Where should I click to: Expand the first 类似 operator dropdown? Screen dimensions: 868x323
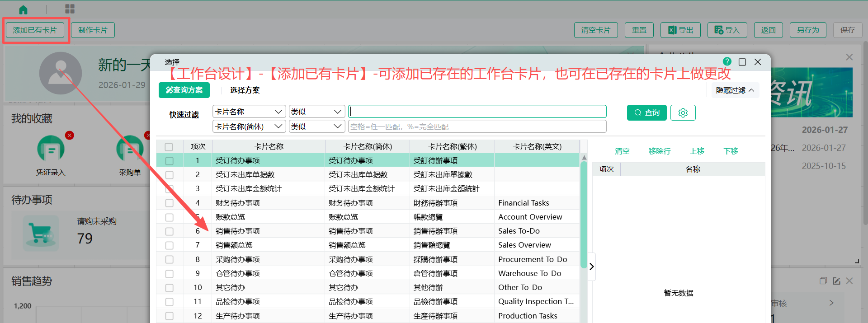coord(316,112)
